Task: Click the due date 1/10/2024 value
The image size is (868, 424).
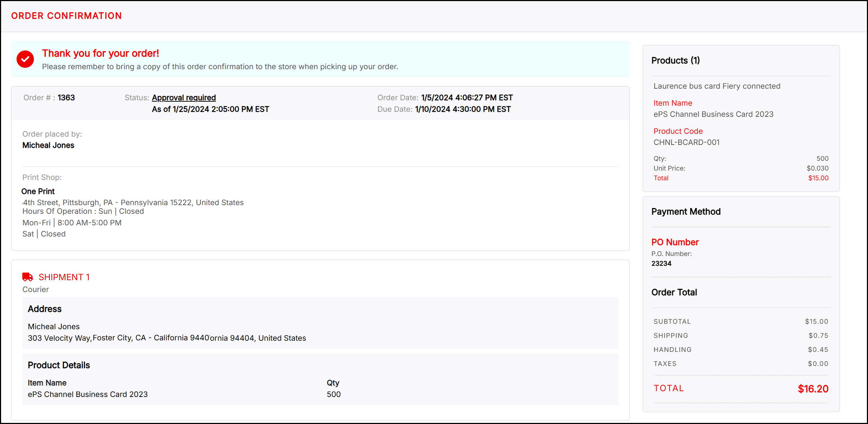Action: 462,109
